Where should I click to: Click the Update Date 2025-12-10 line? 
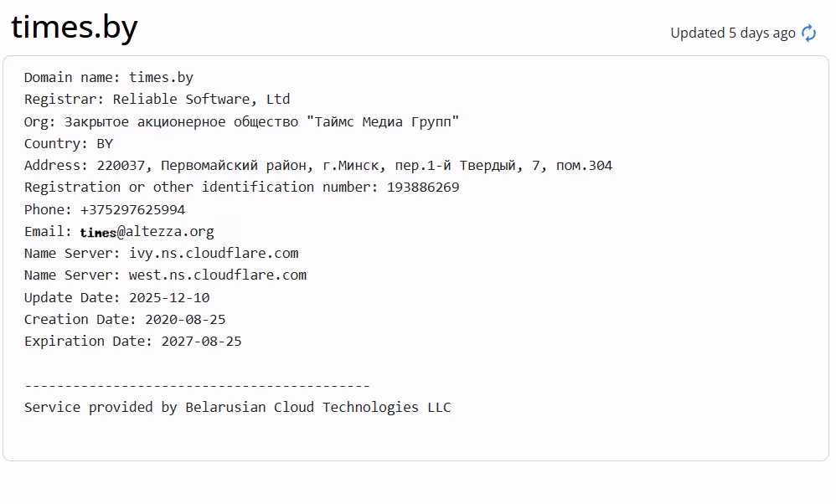pos(117,297)
